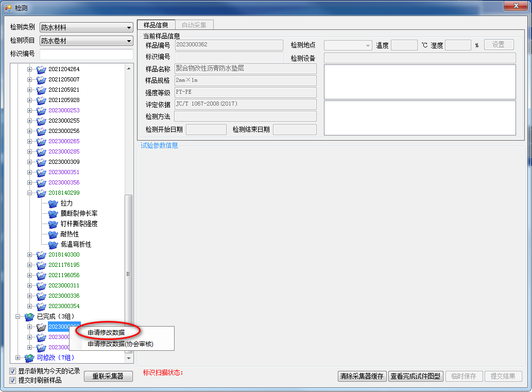Click the folder icon beside 耐热性
The height and width of the screenshot is (392, 532).
click(x=53, y=234)
